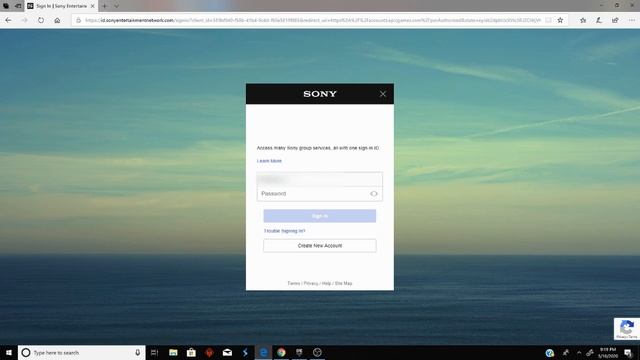The width and height of the screenshot is (640, 360).
Task: Click the site lock icon in address bar
Action: (78, 20)
